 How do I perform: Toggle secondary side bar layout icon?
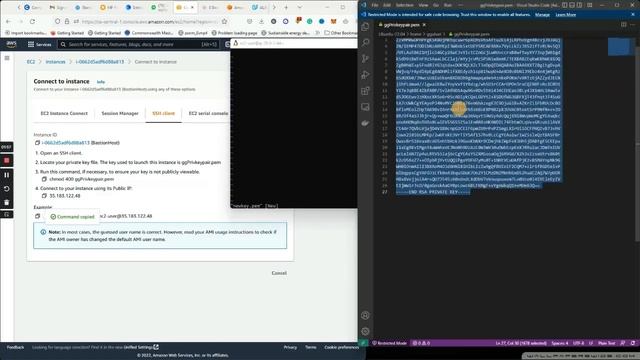[580, 5]
